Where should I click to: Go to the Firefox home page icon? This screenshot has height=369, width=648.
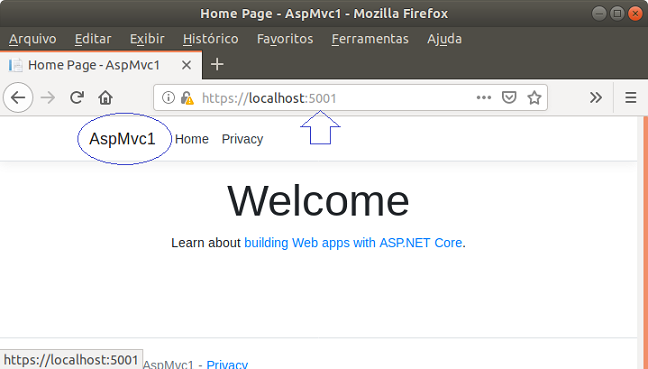point(105,98)
